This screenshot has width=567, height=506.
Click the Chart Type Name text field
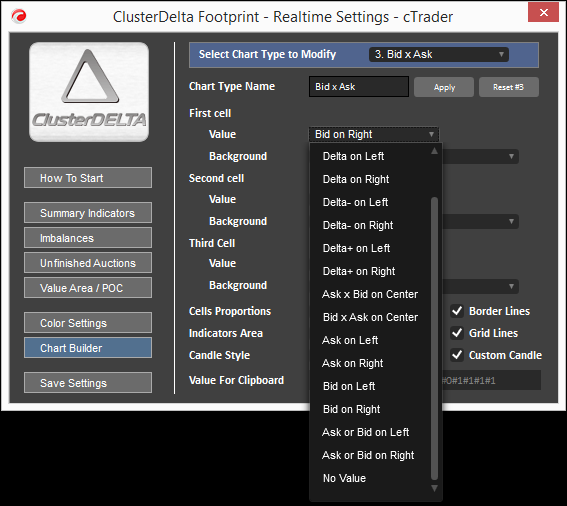tap(359, 86)
